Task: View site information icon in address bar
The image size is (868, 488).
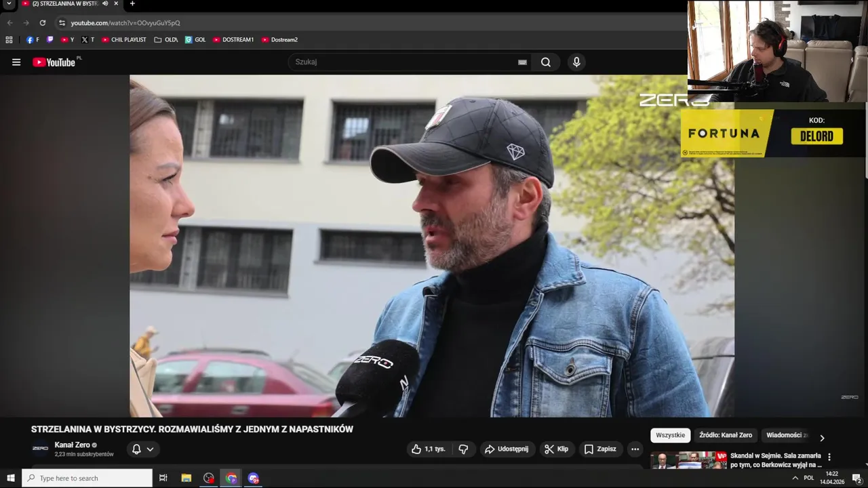Action: [62, 23]
